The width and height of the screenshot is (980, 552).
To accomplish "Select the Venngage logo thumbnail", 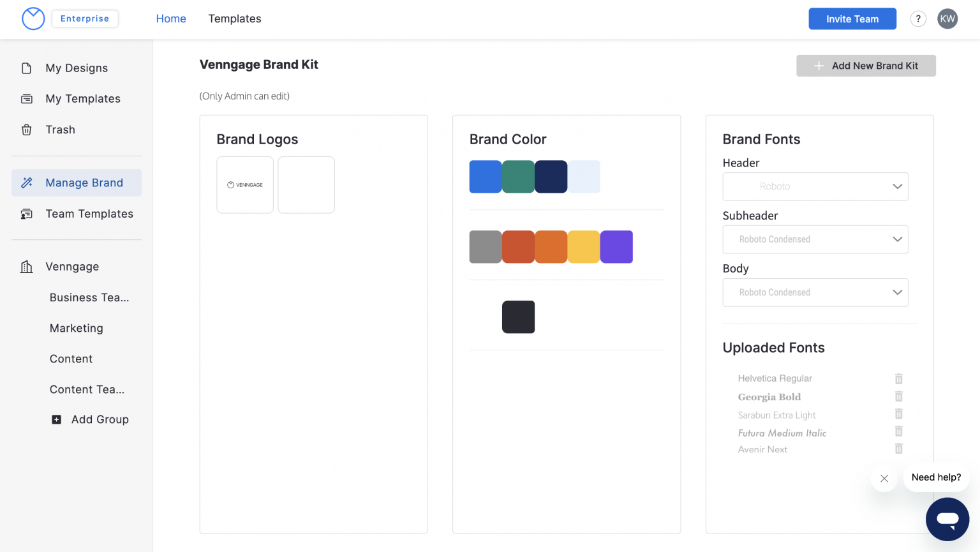I will coord(245,185).
